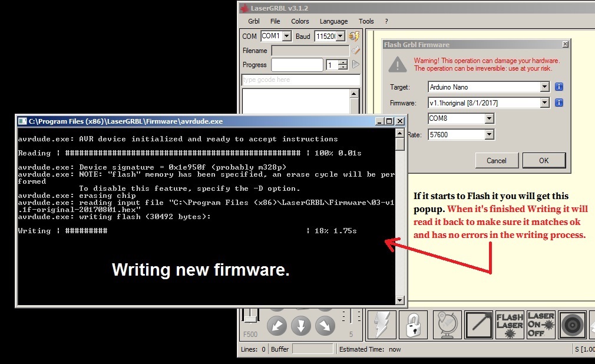This screenshot has height=364, width=595.
Task: Click the avrdude console scrollbar up arrow
Action: 399,133
